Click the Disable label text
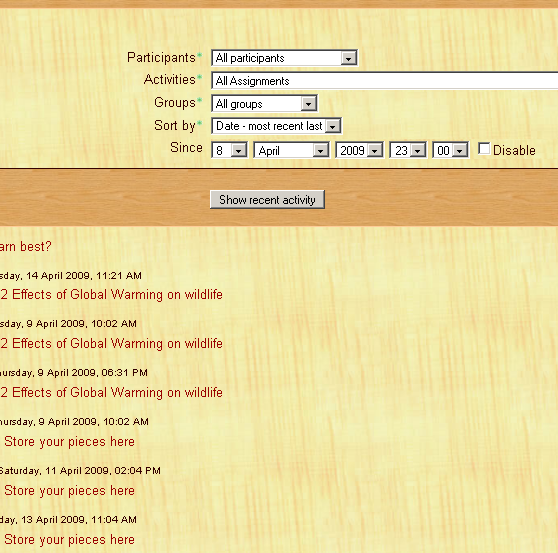 pyautogui.click(x=514, y=150)
